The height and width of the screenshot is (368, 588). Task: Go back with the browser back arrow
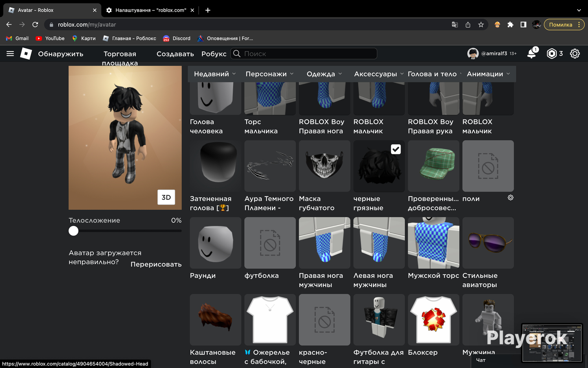coord(9,25)
